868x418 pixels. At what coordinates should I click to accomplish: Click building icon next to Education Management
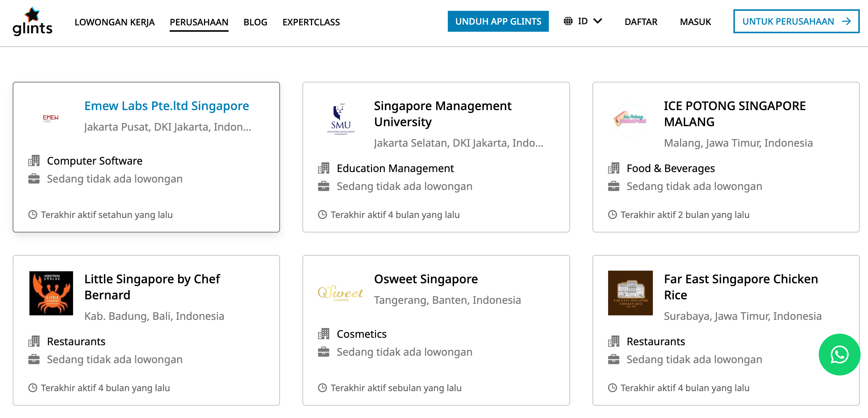point(324,168)
